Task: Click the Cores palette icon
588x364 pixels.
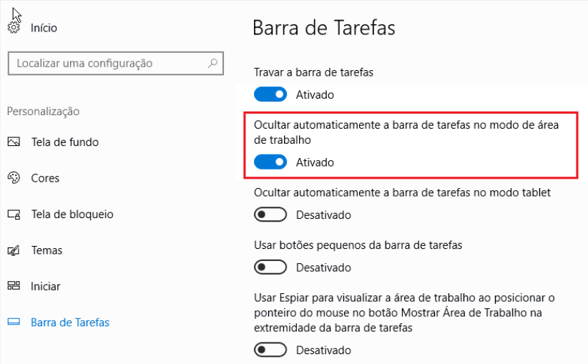Action: (14, 177)
